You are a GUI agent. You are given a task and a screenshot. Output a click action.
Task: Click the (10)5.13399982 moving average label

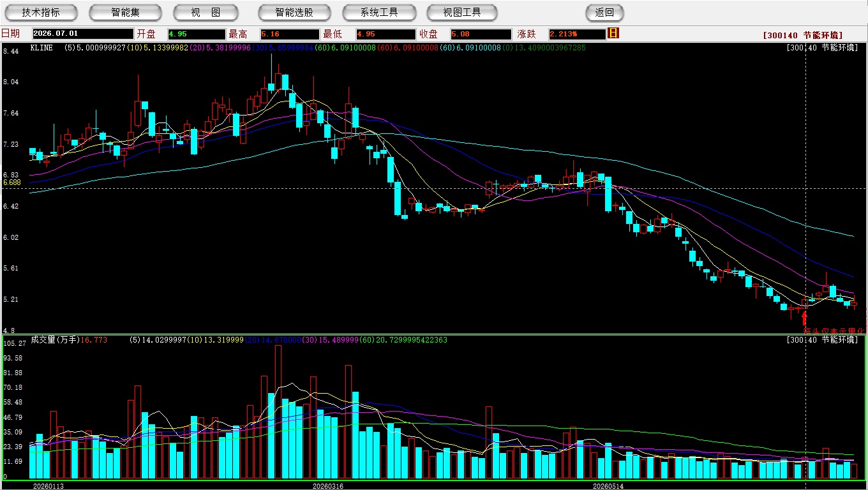[157, 48]
